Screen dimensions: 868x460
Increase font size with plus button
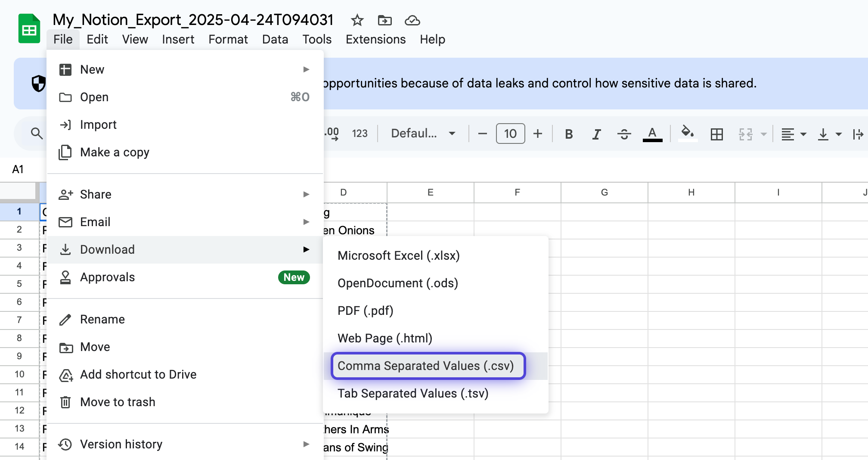click(x=538, y=134)
